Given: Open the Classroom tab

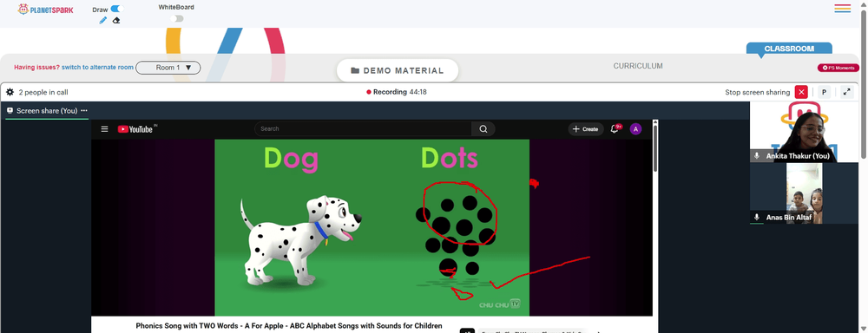Looking at the screenshot, I should [789, 49].
